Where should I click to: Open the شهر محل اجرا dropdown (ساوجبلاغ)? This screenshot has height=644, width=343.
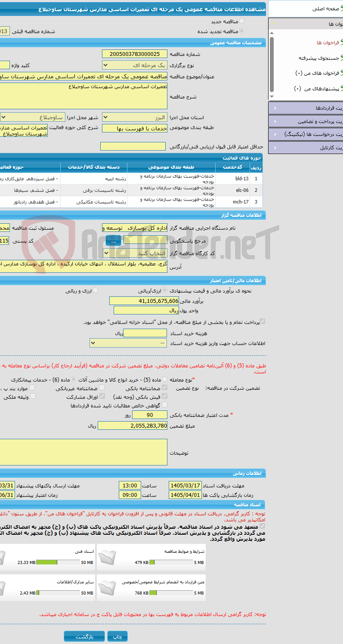32,117
